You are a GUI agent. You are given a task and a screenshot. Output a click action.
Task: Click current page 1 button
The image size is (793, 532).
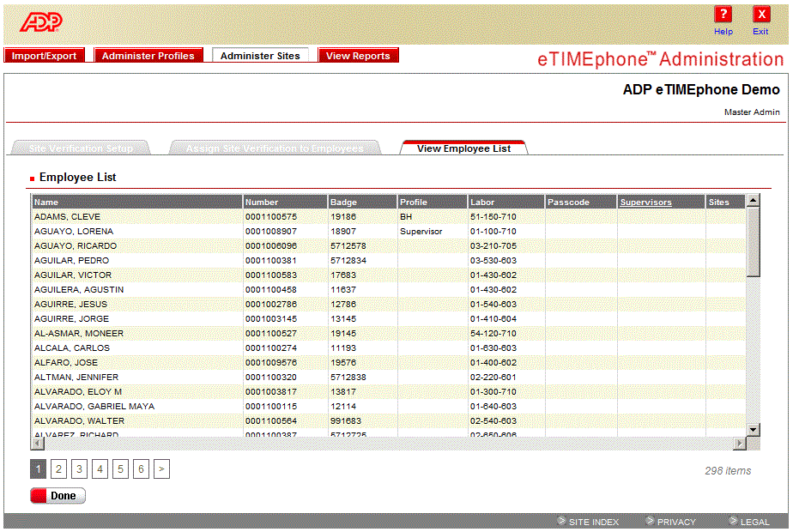pyautogui.click(x=38, y=469)
